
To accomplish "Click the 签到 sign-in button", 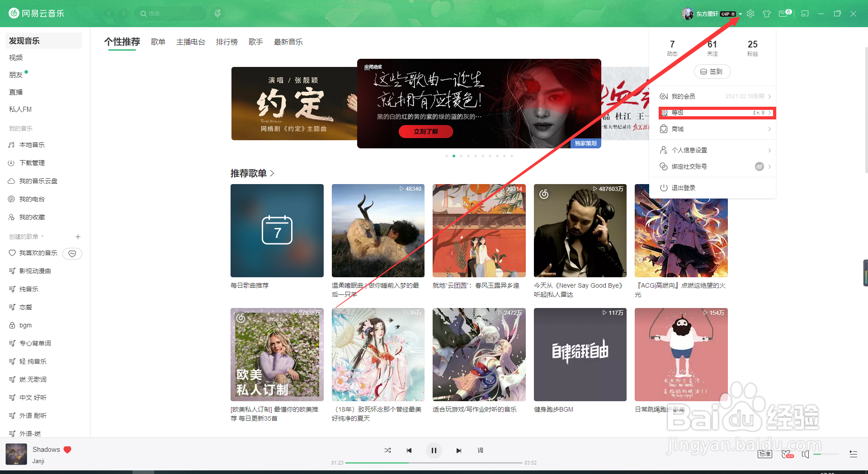I will point(712,71).
